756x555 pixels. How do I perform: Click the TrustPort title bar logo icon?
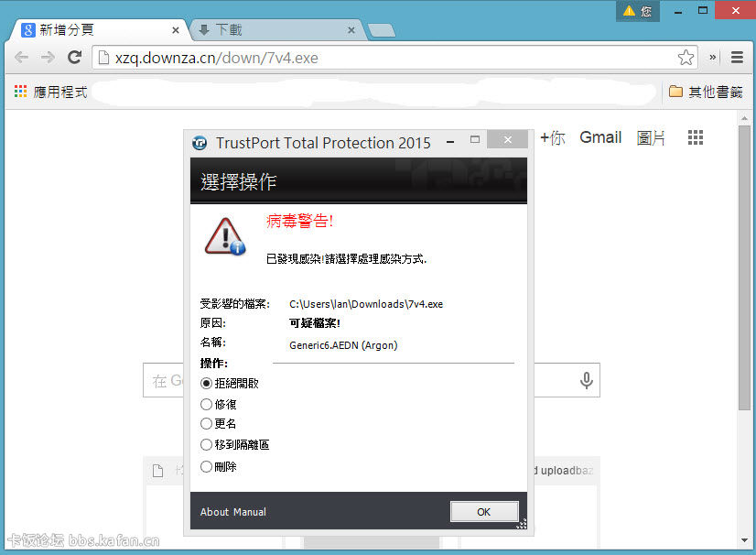[x=200, y=143]
